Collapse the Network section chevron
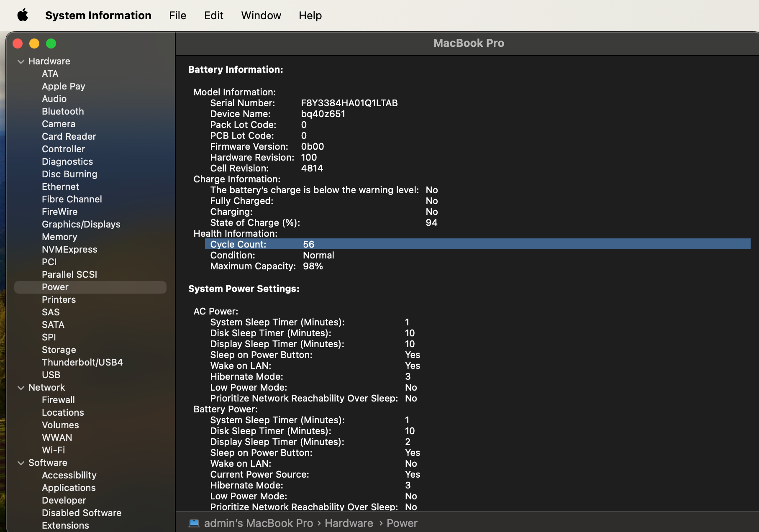The height and width of the screenshot is (532, 759). click(21, 388)
